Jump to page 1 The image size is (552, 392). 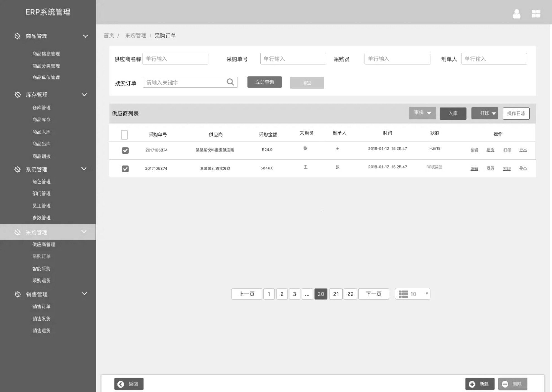pyautogui.click(x=269, y=294)
